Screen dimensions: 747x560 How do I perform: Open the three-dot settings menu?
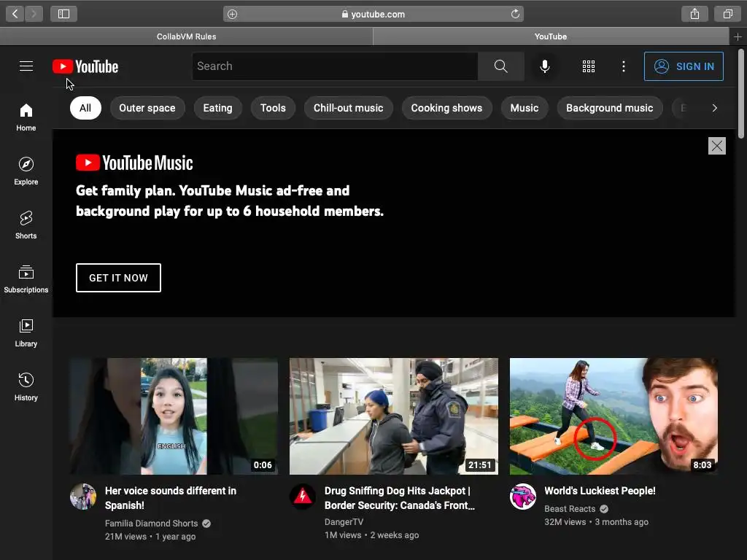click(x=623, y=66)
